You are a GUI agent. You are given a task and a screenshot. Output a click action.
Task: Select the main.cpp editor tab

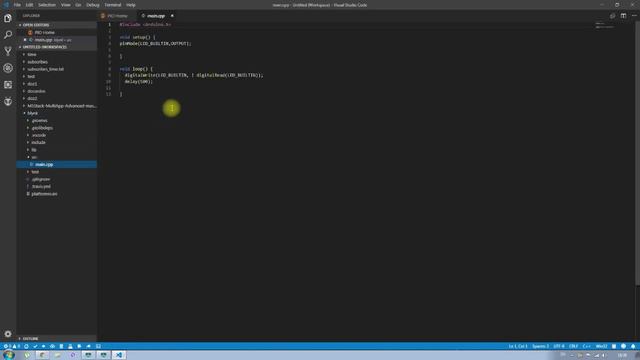pyautogui.click(x=156, y=16)
